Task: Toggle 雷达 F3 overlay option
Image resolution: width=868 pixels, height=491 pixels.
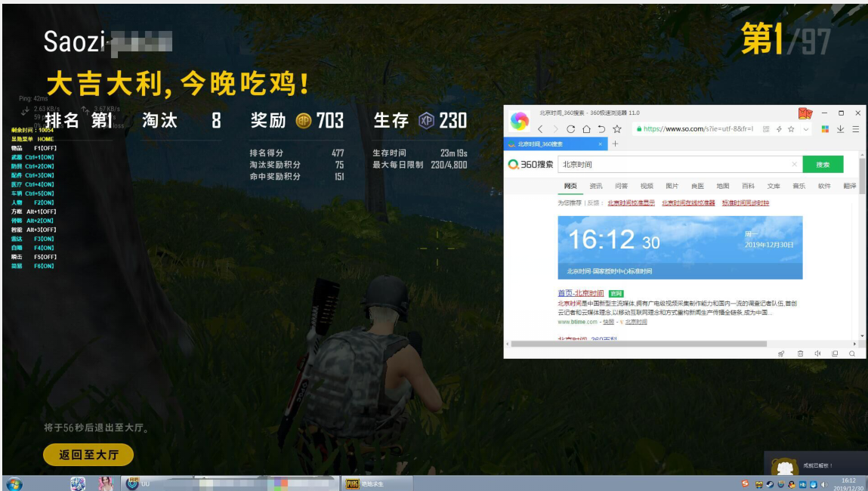Action: coord(32,239)
